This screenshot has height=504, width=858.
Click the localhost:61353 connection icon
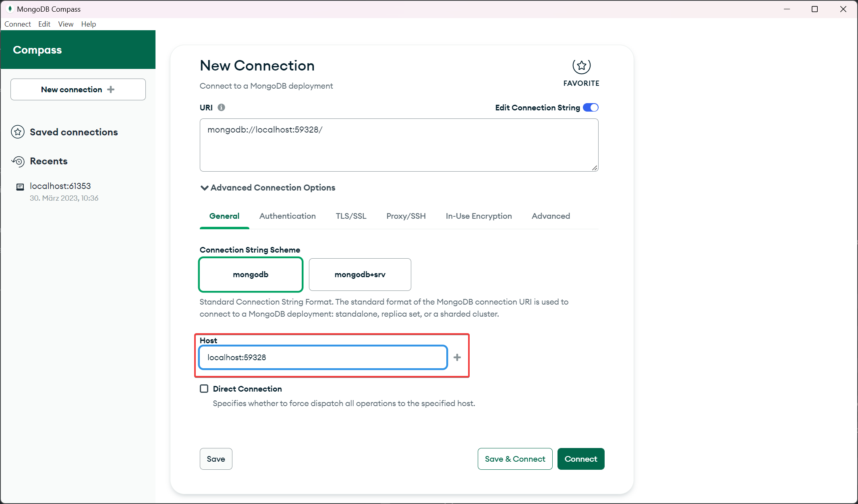pyautogui.click(x=20, y=187)
